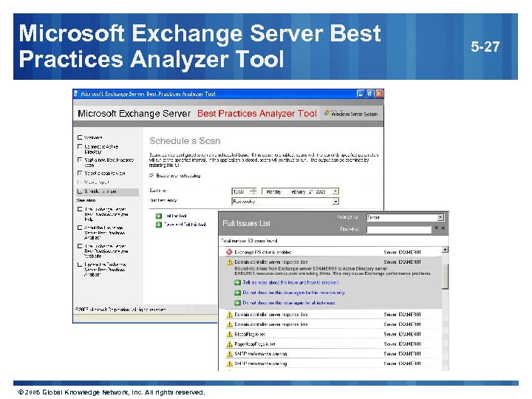
Task: Click the find previous up-chevron icon
Action: pos(443,228)
